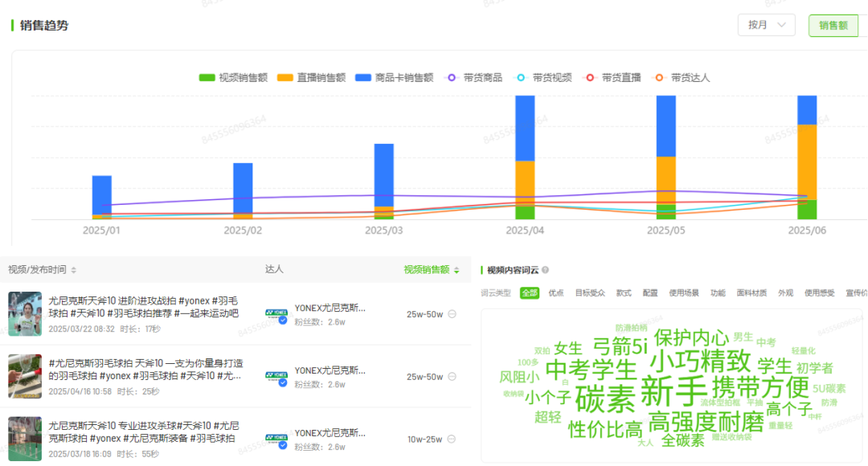Click the 2025/04 sales bar
Screen dimensions: 868x466
point(525,157)
